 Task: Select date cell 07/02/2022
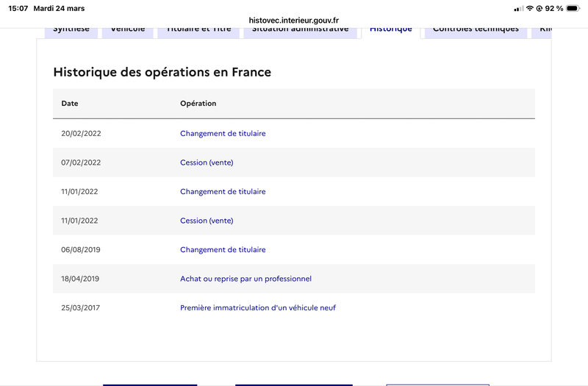click(81, 162)
